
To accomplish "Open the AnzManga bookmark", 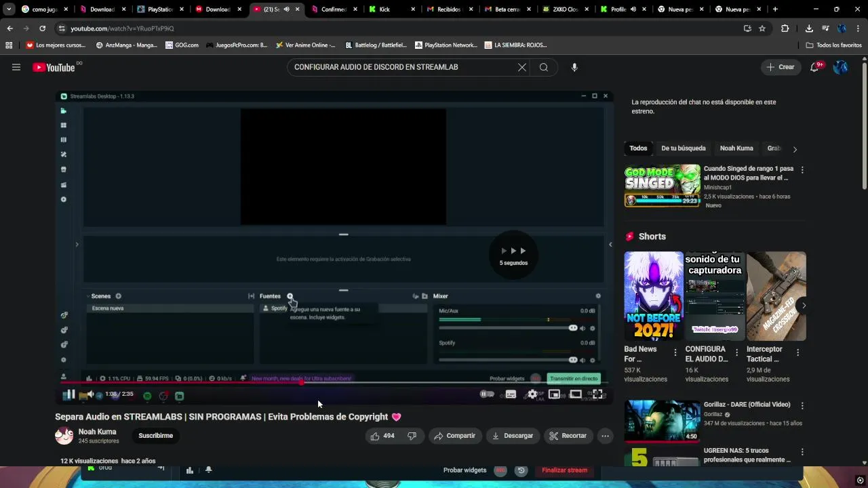I will [x=127, y=45].
